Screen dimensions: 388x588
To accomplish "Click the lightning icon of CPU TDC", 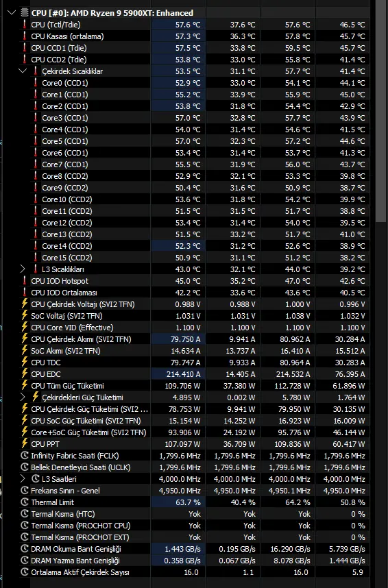I will coord(25,361).
